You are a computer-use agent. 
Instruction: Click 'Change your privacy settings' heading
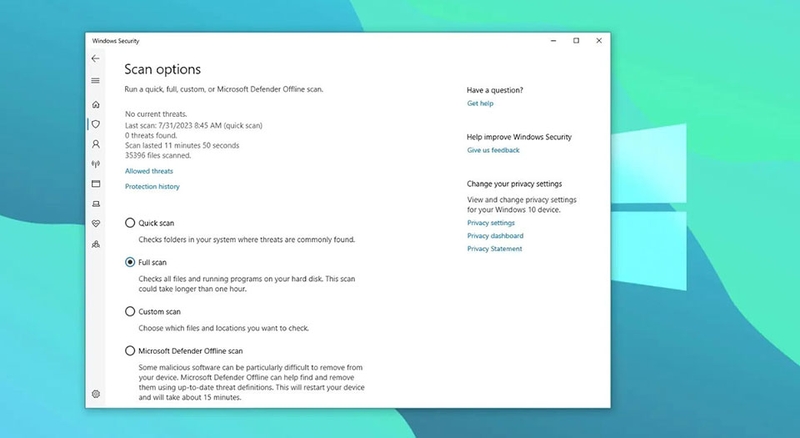[x=514, y=184]
